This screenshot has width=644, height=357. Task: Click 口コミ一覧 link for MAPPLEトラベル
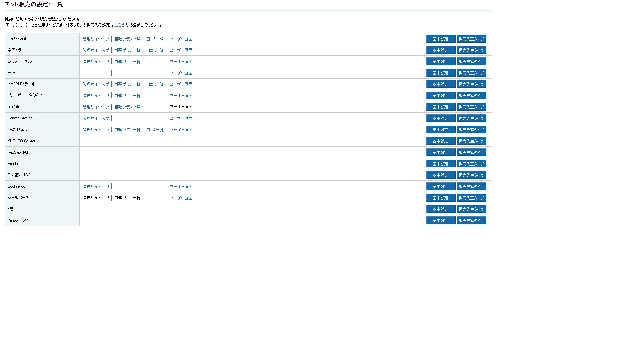155,84
